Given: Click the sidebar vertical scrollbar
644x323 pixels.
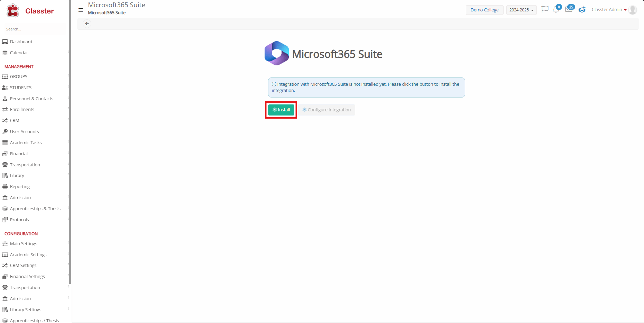Looking at the screenshot, I should point(70,142).
